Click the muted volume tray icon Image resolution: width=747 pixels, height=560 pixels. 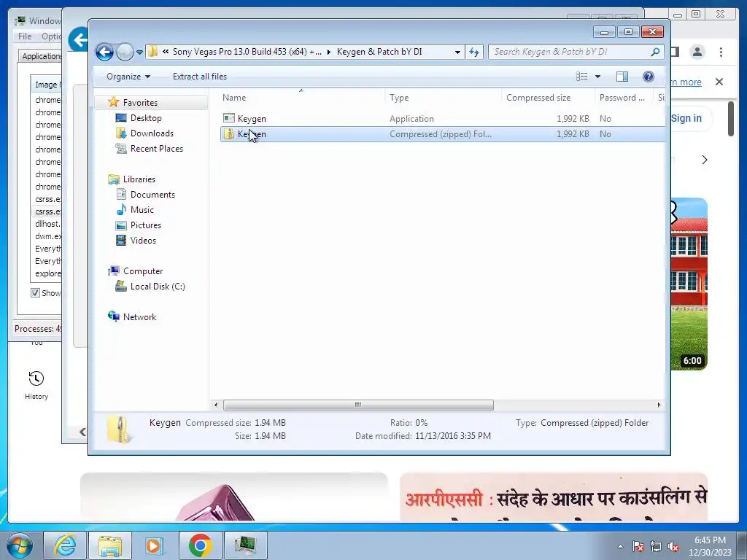[x=673, y=546]
